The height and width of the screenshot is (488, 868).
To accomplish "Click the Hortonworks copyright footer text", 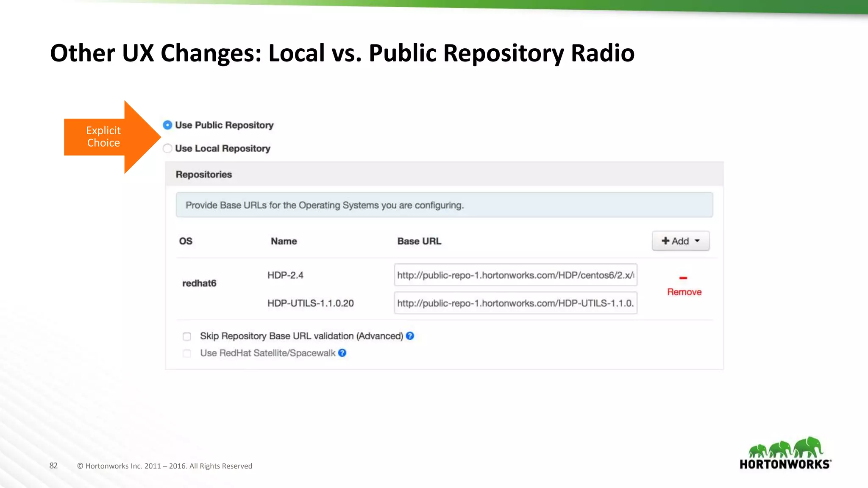I will (164, 466).
